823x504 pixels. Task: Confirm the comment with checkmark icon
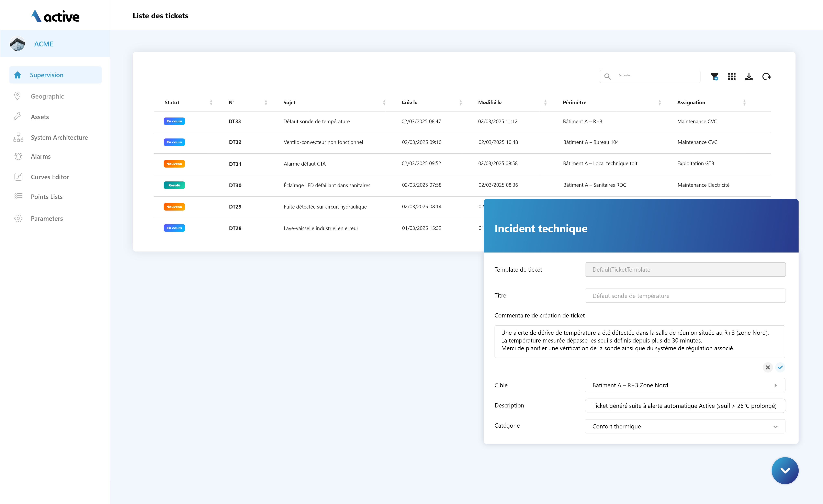coord(780,367)
